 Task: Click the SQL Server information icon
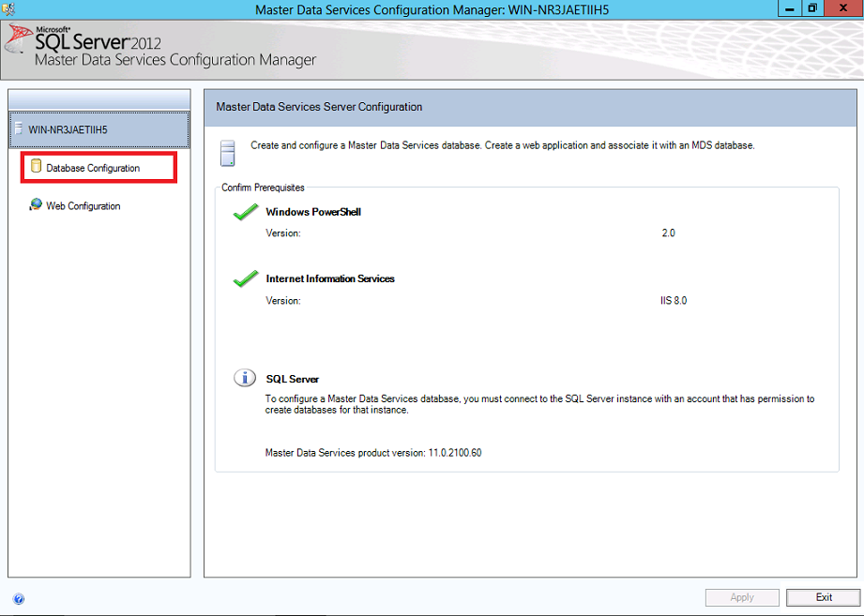click(x=245, y=378)
